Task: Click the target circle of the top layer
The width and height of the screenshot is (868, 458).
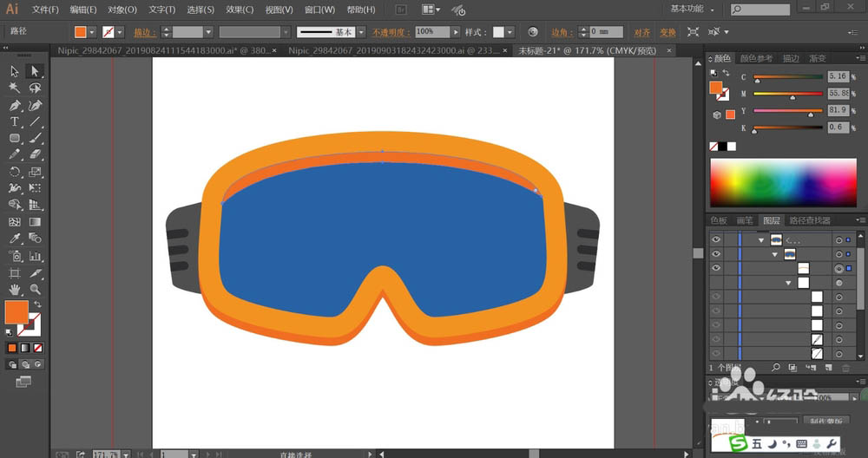Action: coord(839,240)
